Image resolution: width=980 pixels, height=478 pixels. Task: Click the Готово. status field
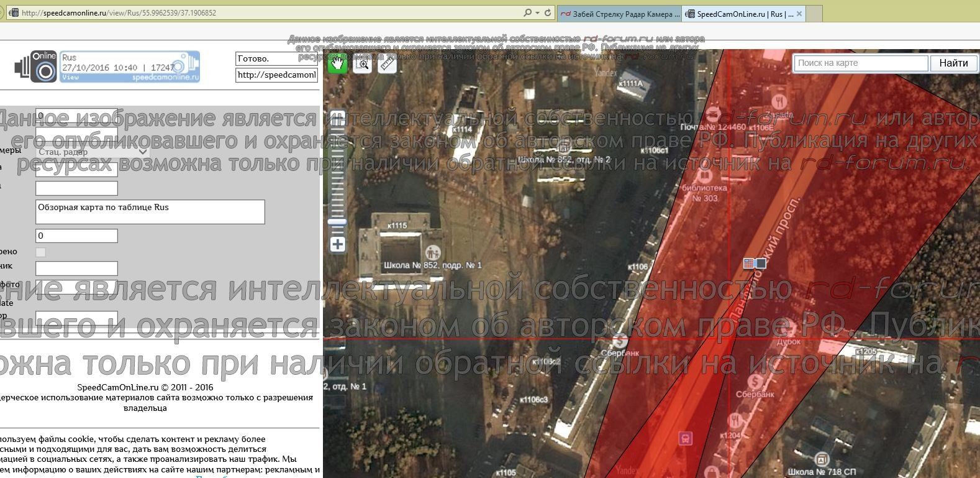coord(276,58)
